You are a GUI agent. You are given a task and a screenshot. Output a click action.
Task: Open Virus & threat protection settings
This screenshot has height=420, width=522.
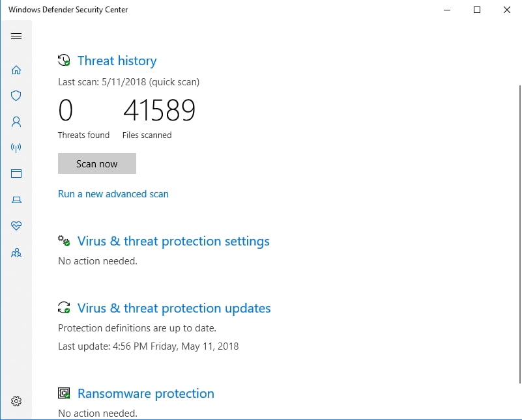173,241
